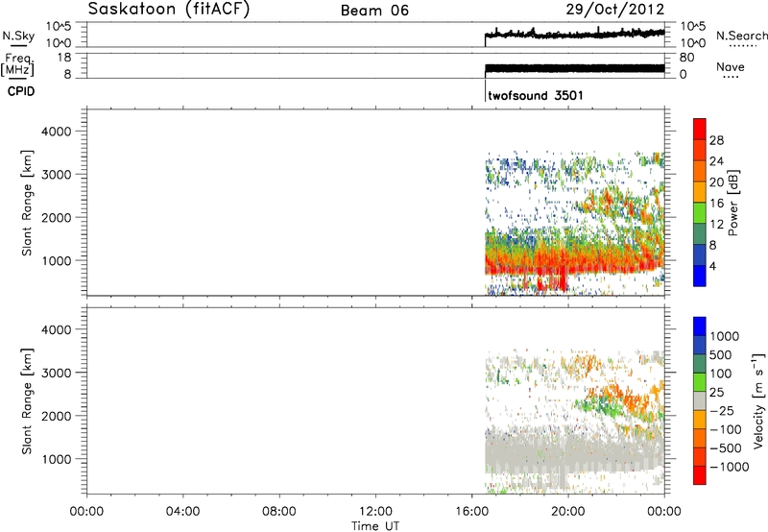Click the '12:00' time tick label
Viewport: 768px width, 532px height.
click(375, 512)
